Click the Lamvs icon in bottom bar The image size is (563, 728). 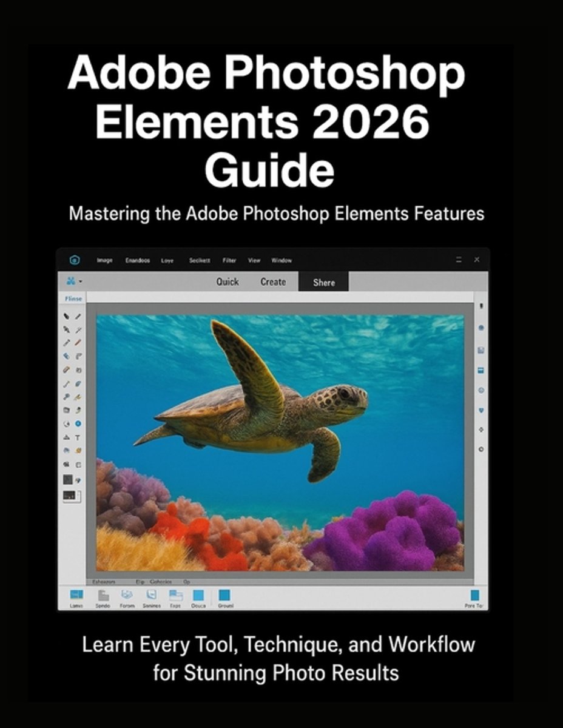76,595
